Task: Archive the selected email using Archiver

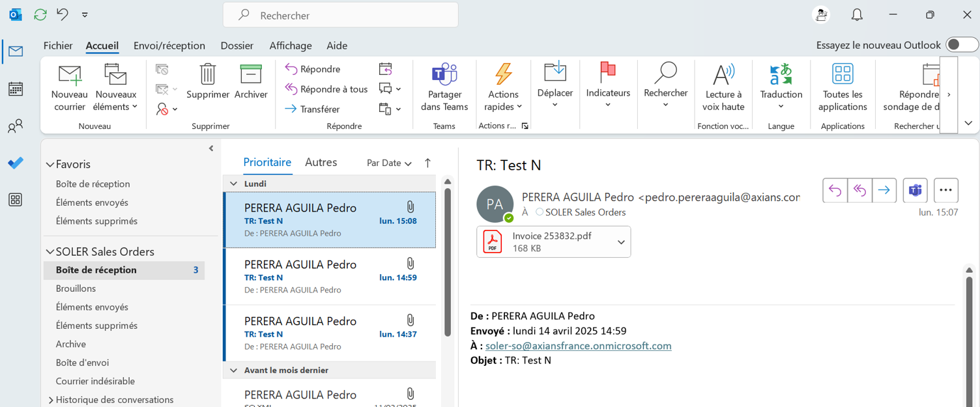Action: point(251,74)
